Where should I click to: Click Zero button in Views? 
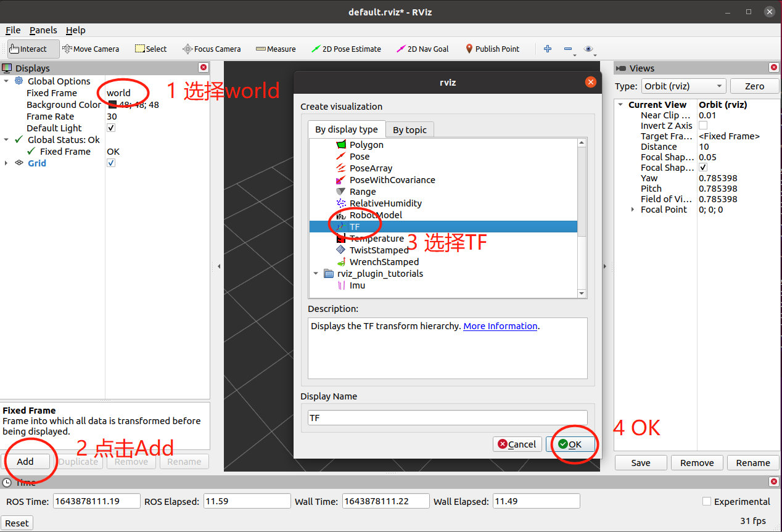click(754, 86)
